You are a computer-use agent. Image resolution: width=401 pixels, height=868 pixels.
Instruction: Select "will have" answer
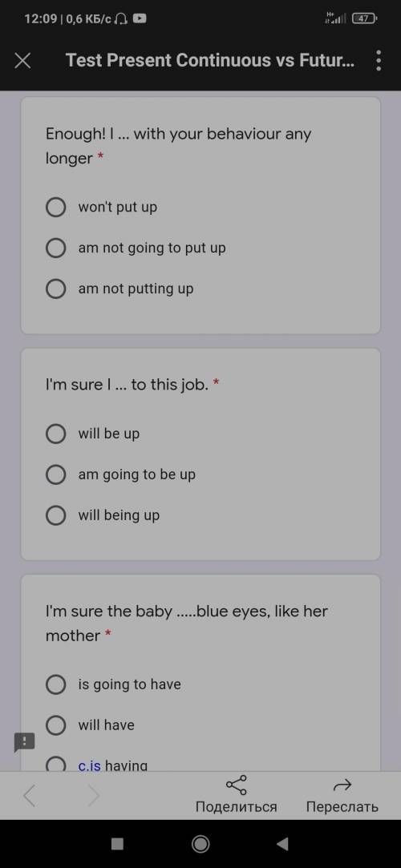(x=91, y=725)
